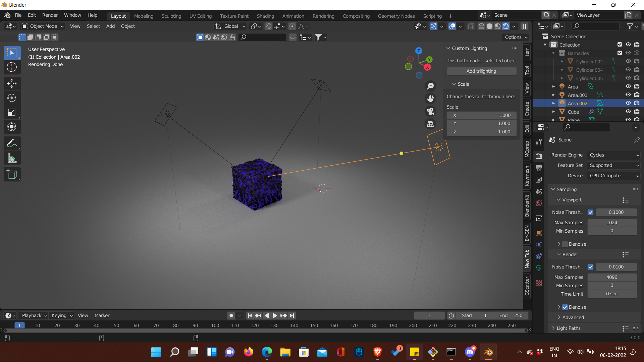
Task: Select the Move tool in toolbar
Action: 12,83
